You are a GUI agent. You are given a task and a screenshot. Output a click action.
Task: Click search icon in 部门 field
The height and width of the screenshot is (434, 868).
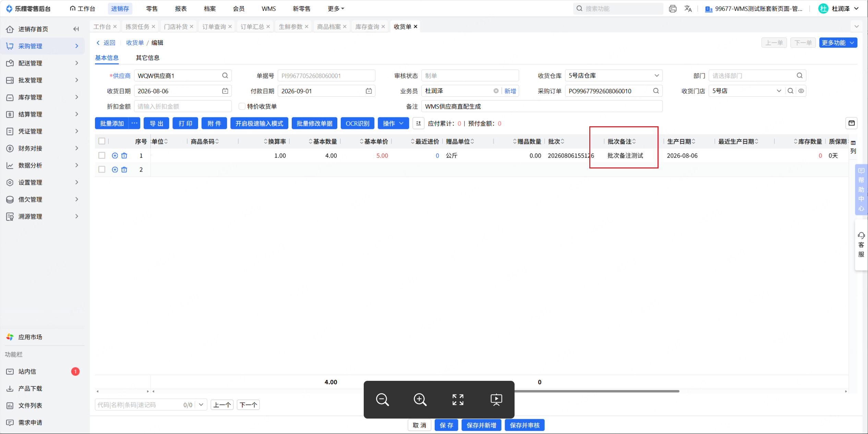799,75
